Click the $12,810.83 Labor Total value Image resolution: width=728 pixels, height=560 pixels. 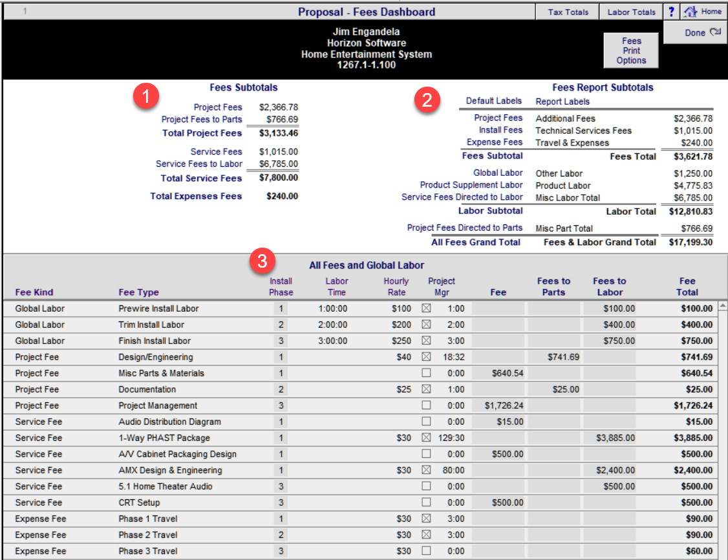click(x=691, y=211)
